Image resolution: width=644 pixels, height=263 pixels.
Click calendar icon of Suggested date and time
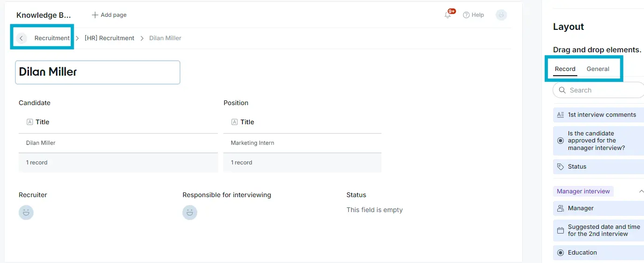pyautogui.click(x=561, y=230)
